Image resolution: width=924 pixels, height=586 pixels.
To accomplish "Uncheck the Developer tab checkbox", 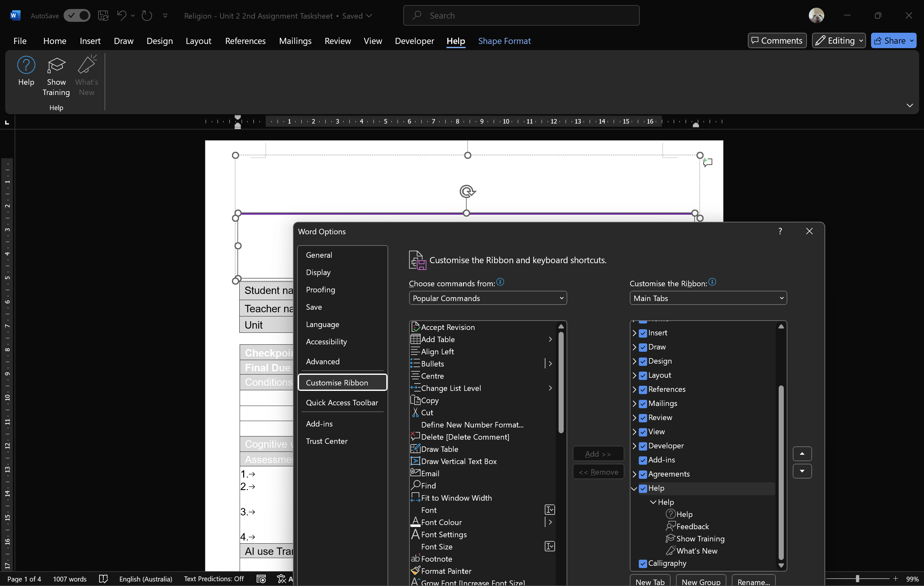I will tap(643, 446).
